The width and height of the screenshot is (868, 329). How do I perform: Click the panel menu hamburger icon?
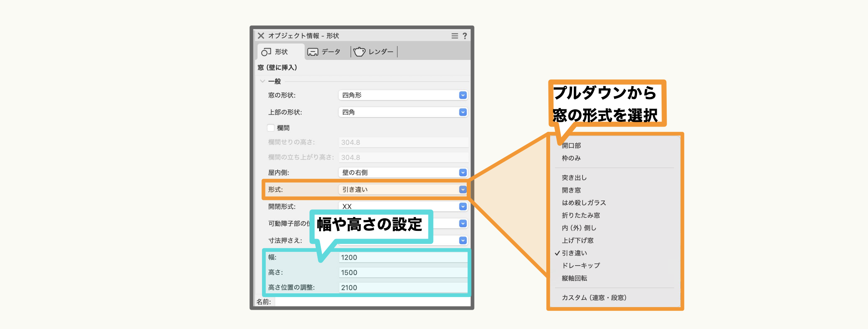pyautogui.click(x=454, y=36)
